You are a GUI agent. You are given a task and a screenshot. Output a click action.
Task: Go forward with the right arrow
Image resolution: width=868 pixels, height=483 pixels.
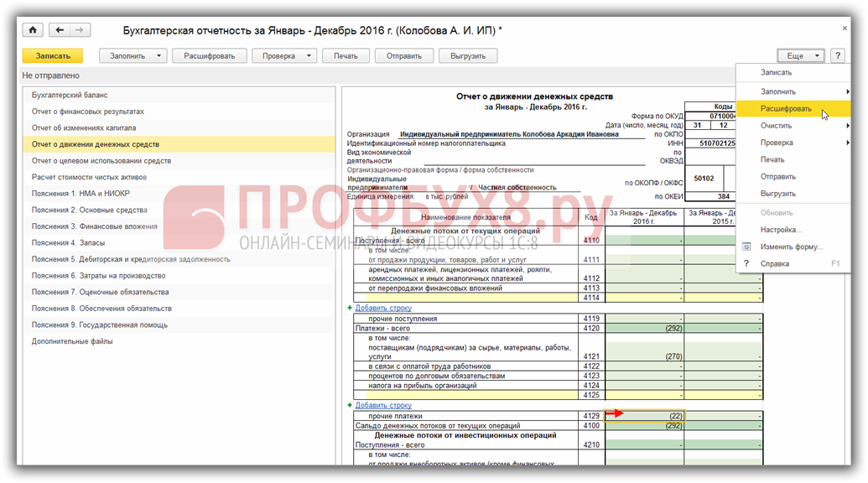[x=80, y=30]
